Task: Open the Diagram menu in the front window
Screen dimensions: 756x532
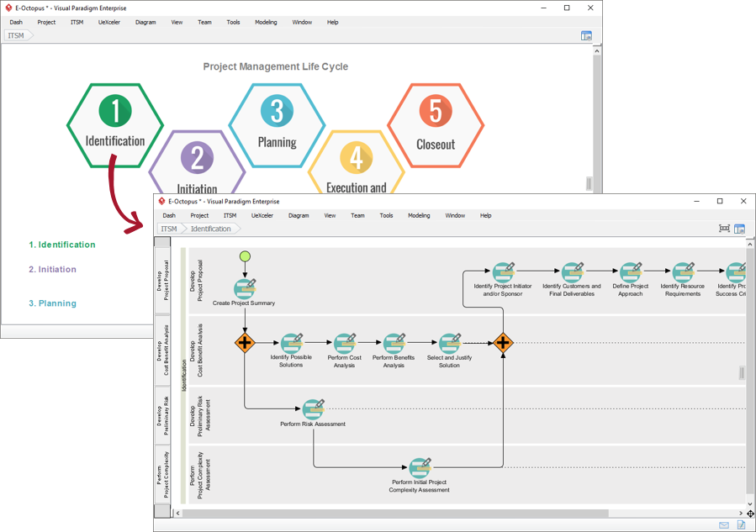Action: [x=299, y=215]
